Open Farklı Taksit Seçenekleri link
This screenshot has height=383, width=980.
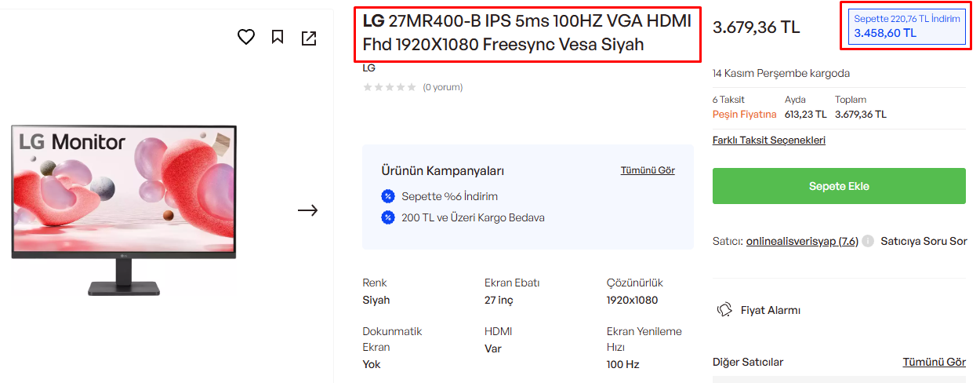tap(768, 140)
